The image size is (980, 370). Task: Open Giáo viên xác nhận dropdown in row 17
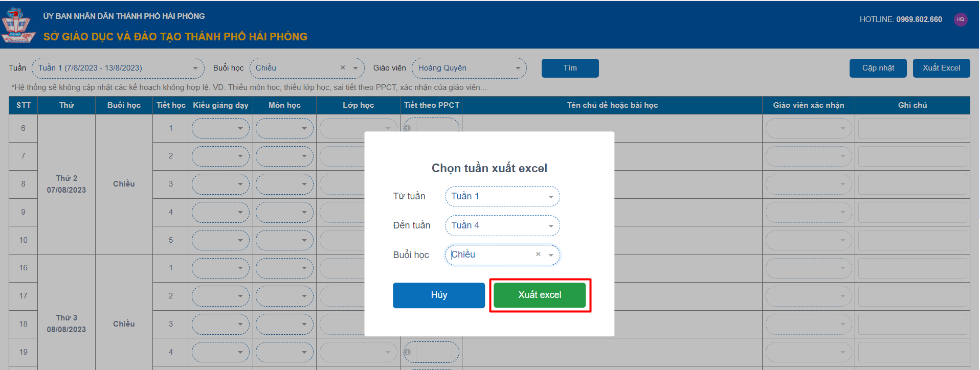tap(808, 296)
